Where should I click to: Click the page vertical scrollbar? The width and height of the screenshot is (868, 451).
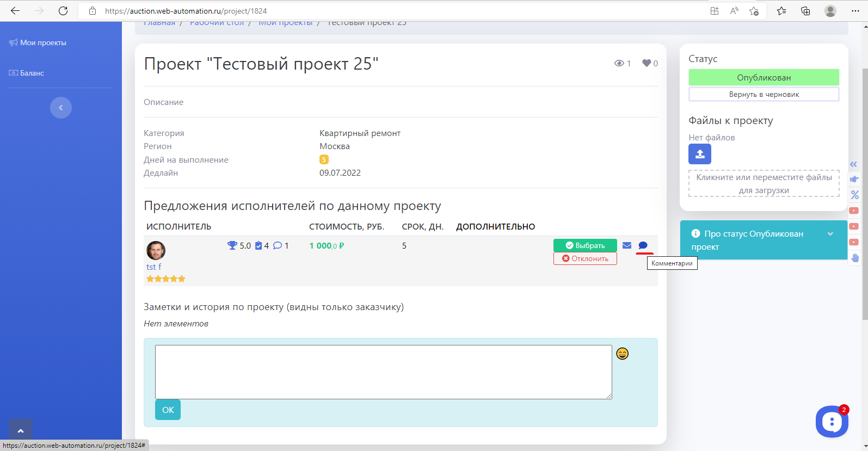(x=864, y=190)
